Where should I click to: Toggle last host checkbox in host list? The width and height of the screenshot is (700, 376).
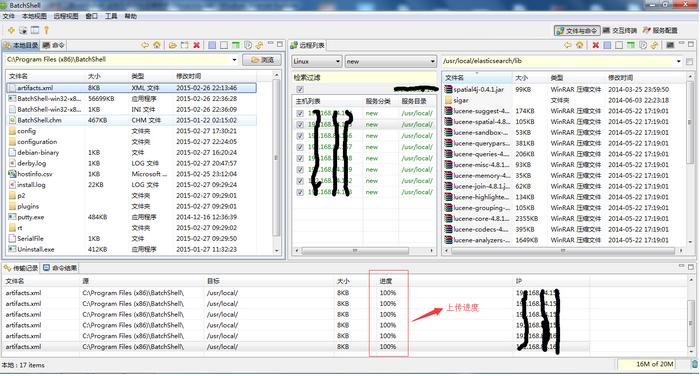point(300,192)
